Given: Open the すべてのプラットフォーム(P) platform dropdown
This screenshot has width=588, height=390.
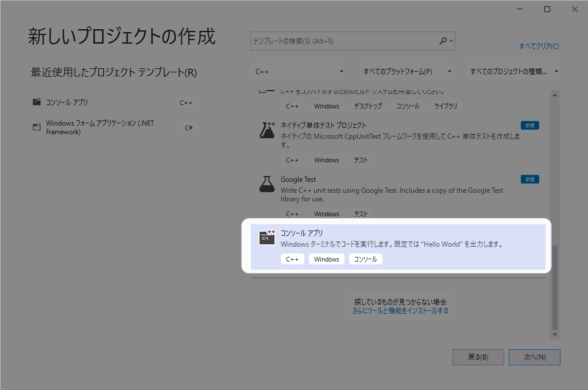Looking at the screenshot, I should click(x=407, y=72).
